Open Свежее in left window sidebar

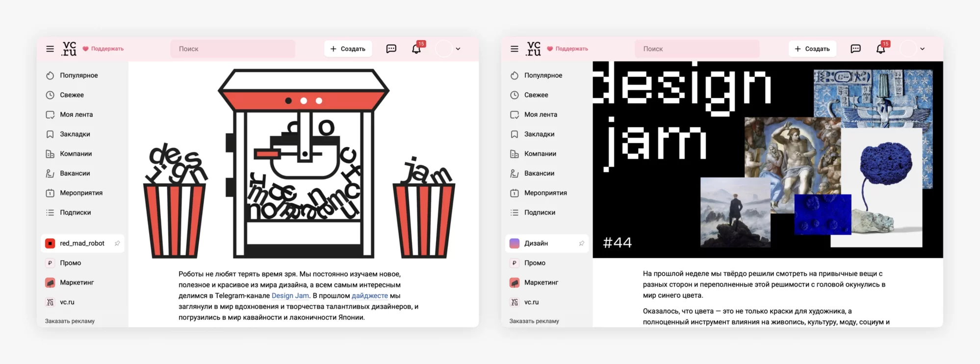[x=72, y=95]
